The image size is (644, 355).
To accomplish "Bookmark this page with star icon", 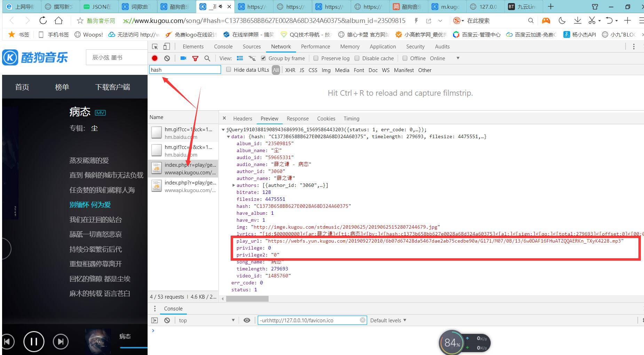I will [80, 21].
